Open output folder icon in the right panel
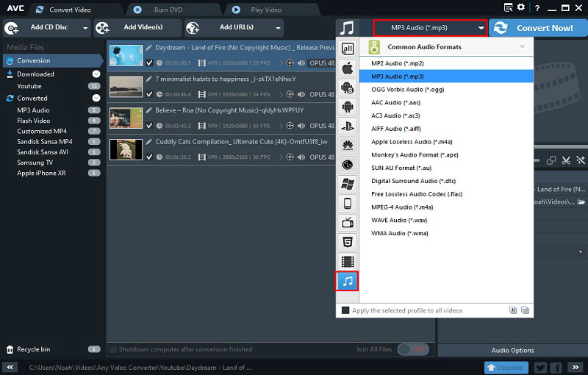 581,201
